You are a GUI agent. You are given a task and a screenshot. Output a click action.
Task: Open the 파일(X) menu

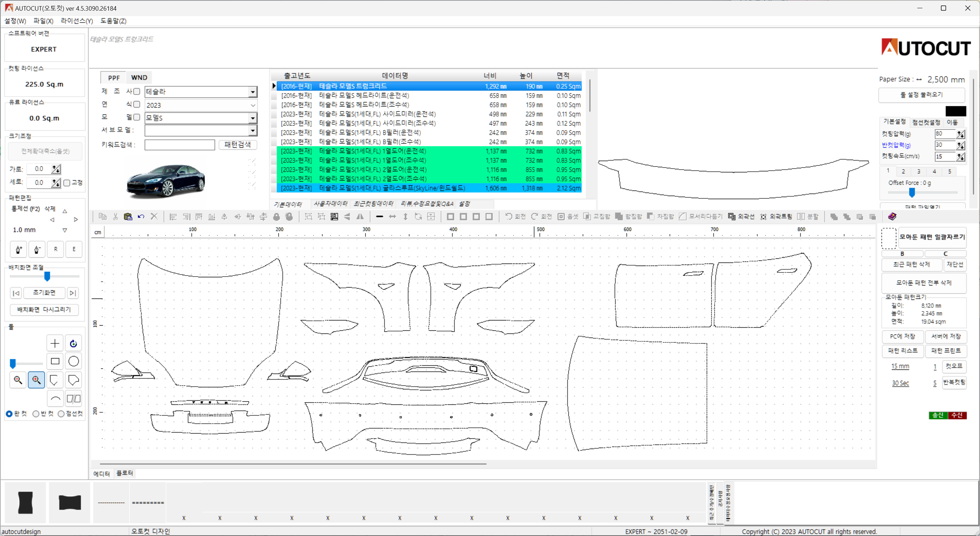44,21
